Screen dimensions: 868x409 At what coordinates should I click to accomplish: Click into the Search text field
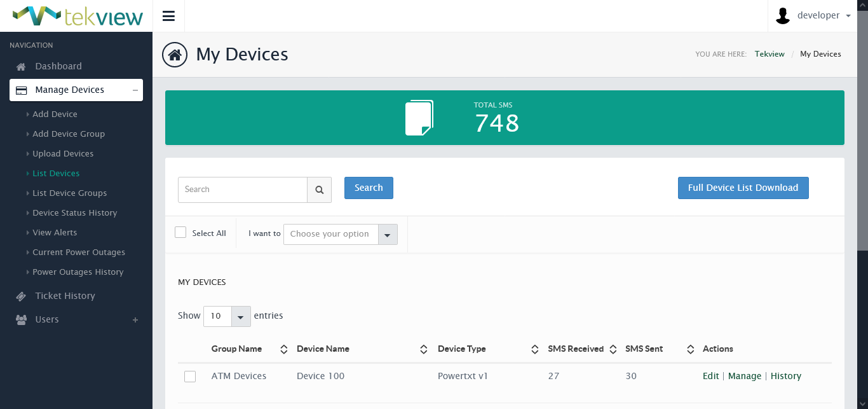[242, 190]
